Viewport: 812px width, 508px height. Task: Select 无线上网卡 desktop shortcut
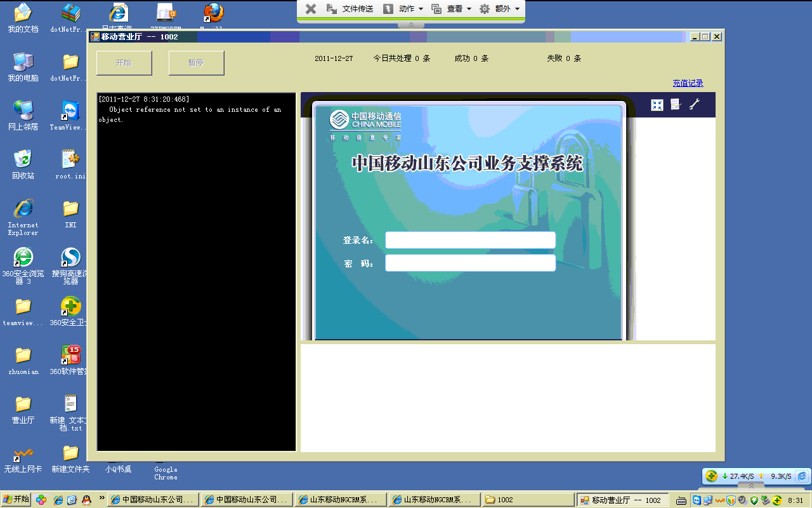[x=23, y=461]
